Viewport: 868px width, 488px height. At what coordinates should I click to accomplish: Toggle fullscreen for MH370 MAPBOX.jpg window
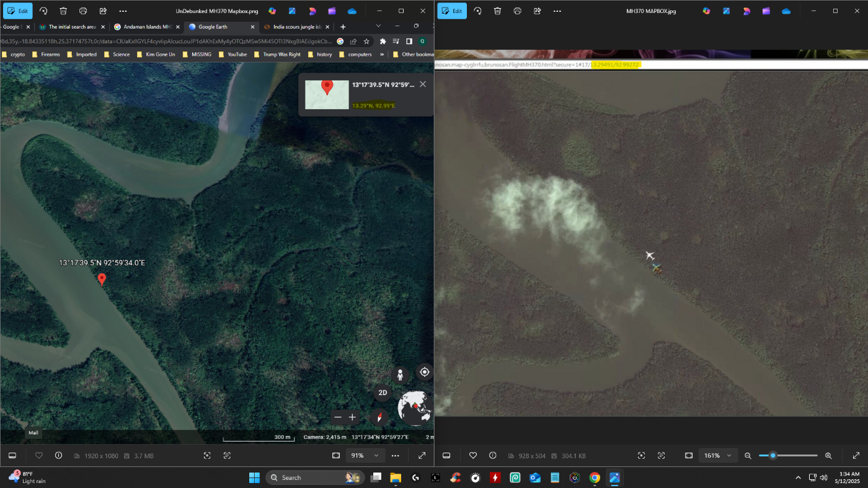(x=856, y=456)
